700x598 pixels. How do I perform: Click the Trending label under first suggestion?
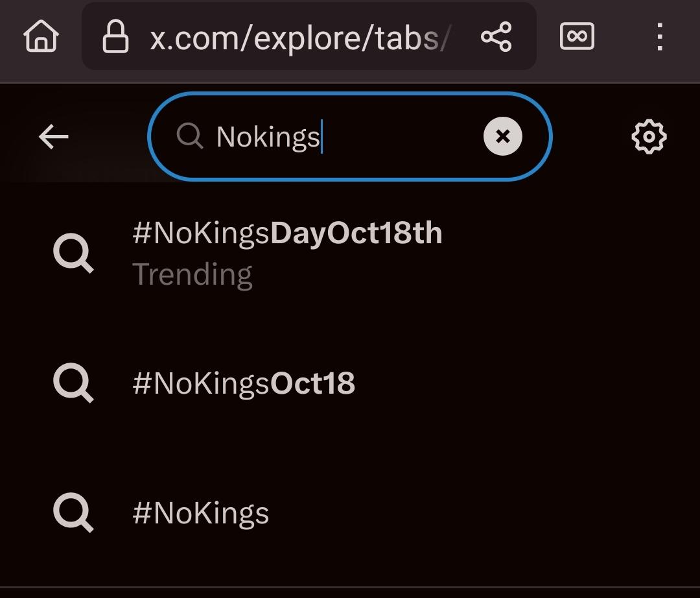coord(192,275)
